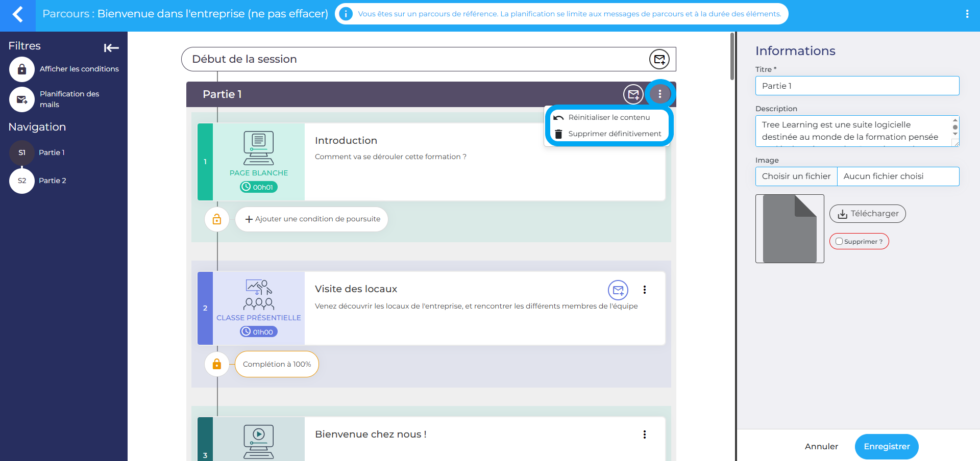Viewport: 980px width, 461px height.
Task: Toggle Planification des mails filter
Action: pyautogui.click(x=22, y=99)
